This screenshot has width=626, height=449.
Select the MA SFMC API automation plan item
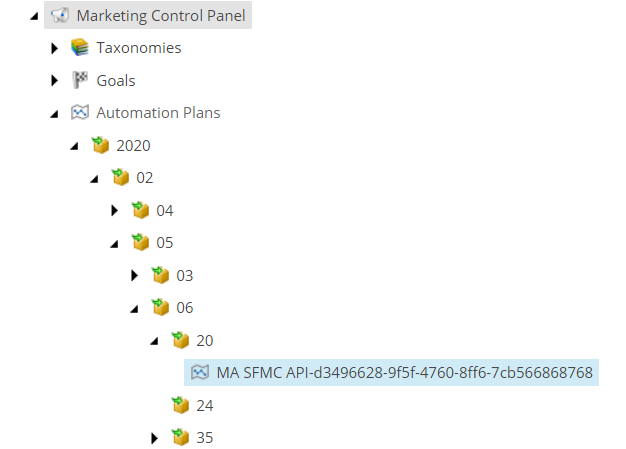[x=404, y=373]
